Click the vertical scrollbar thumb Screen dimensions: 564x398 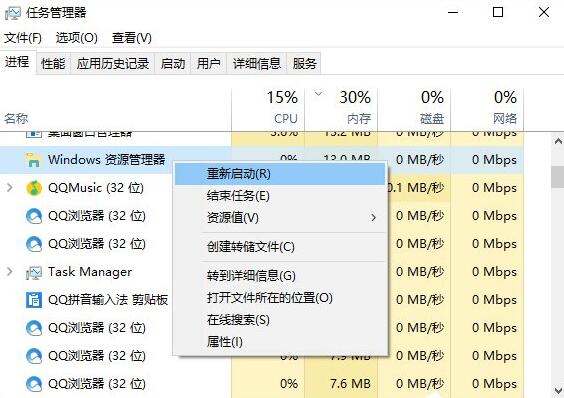click(558, 177)
